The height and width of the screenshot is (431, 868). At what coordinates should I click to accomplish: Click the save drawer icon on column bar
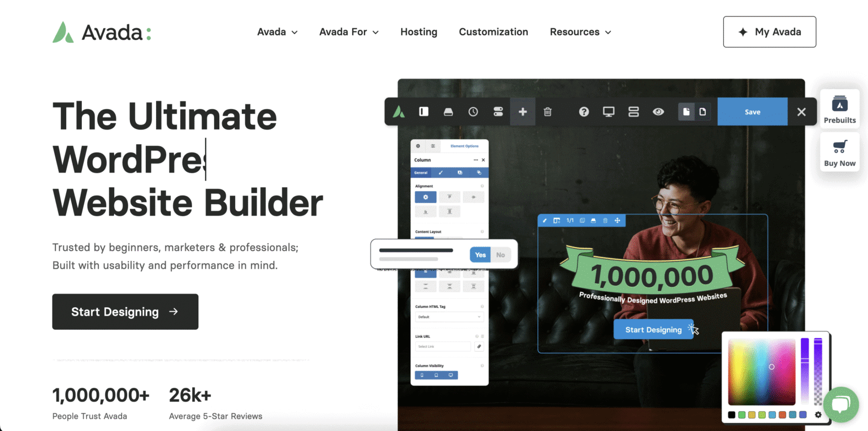tap(593, 221)
